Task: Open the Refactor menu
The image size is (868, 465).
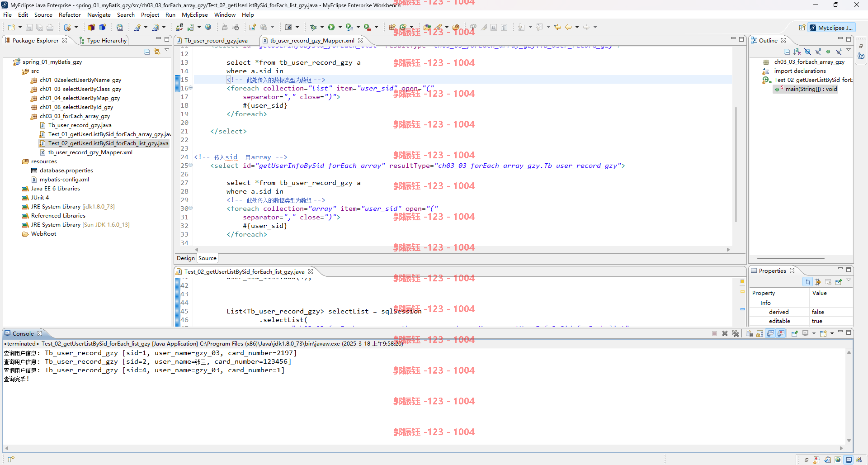Action: [70, 14]
